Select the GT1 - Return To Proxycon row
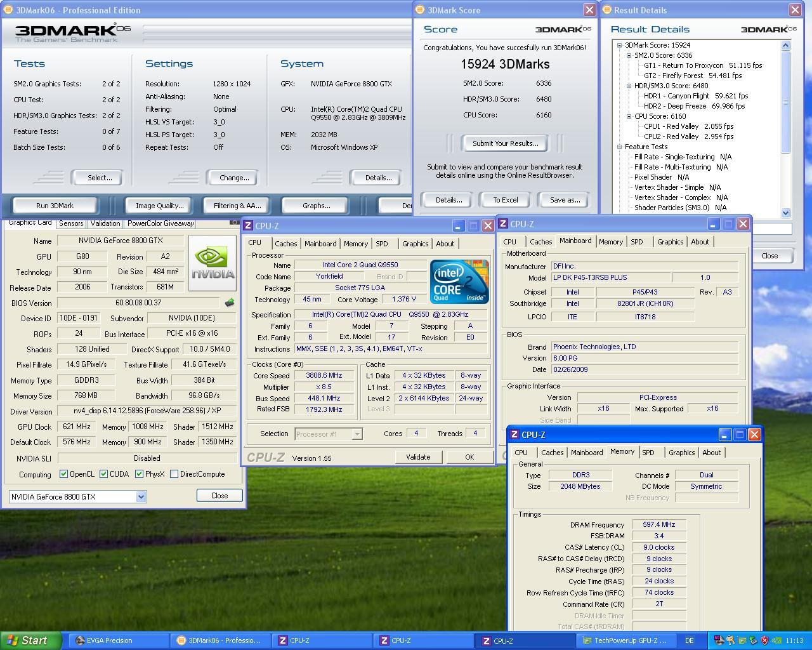The image size is (812, 650). [703, 65]
